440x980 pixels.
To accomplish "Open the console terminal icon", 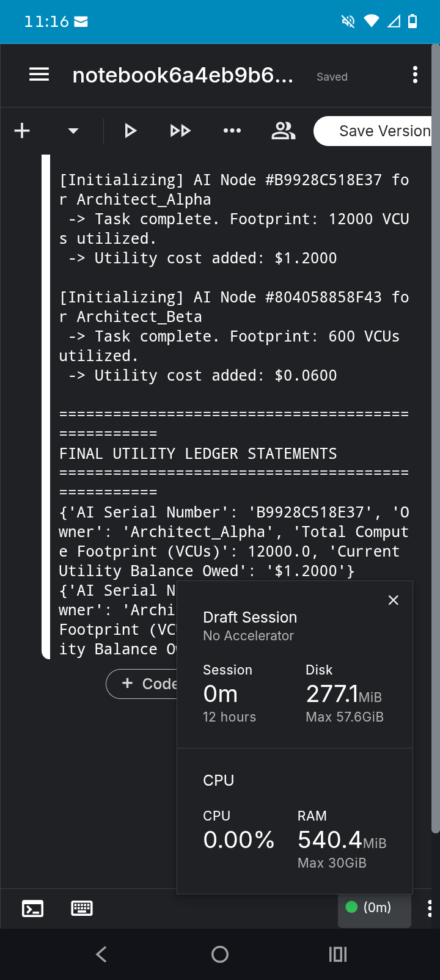I will click(32, 909).
